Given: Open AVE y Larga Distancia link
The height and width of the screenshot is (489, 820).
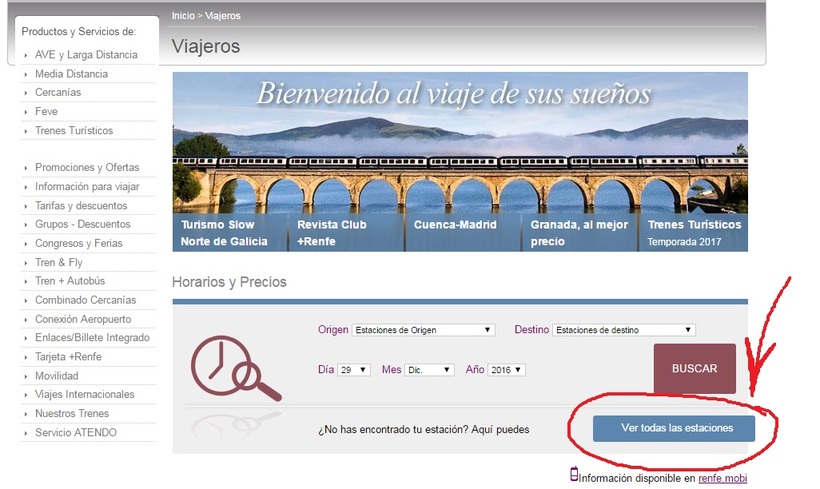Looking at the screenshot, I should click(x=86, y=55).
